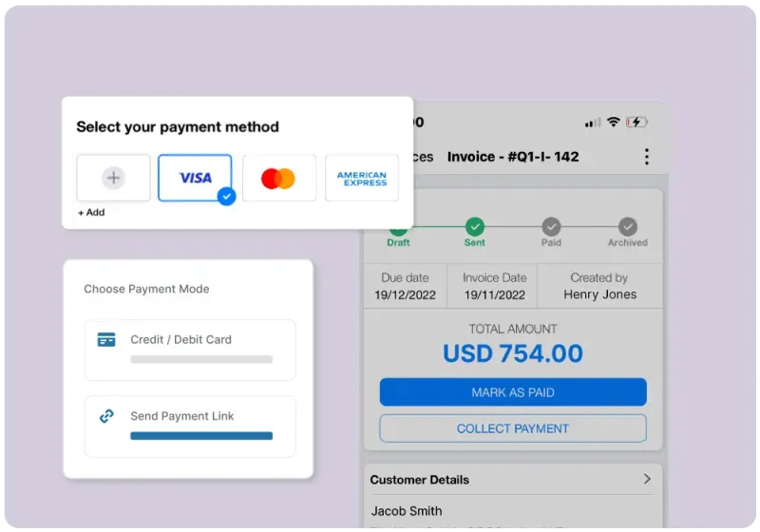Select the Sent status checkmark
Image resolution: width=760 pixels, height=532 pixels.
click(x=474, y=226)
